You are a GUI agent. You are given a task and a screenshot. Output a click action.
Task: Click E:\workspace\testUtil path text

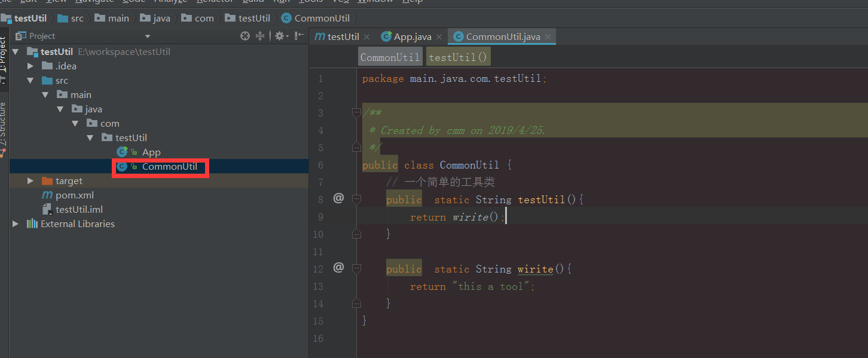124,51
